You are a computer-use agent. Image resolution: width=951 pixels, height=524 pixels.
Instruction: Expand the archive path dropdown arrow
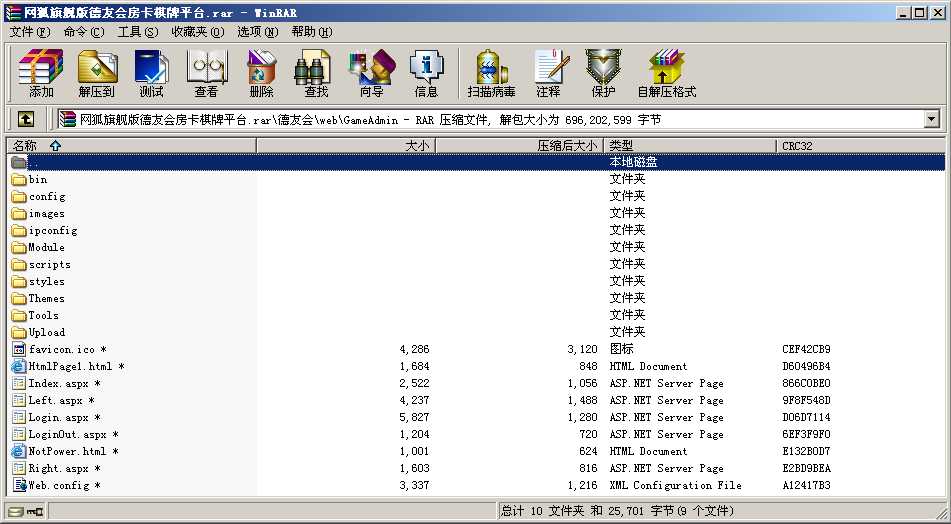click(x=932, y=119)
